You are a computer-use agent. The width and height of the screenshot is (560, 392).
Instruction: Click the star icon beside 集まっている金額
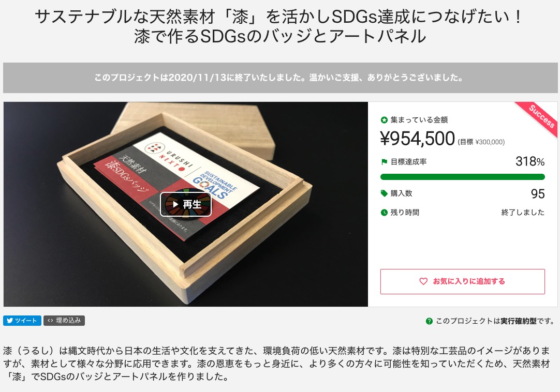tap(384, 120)
